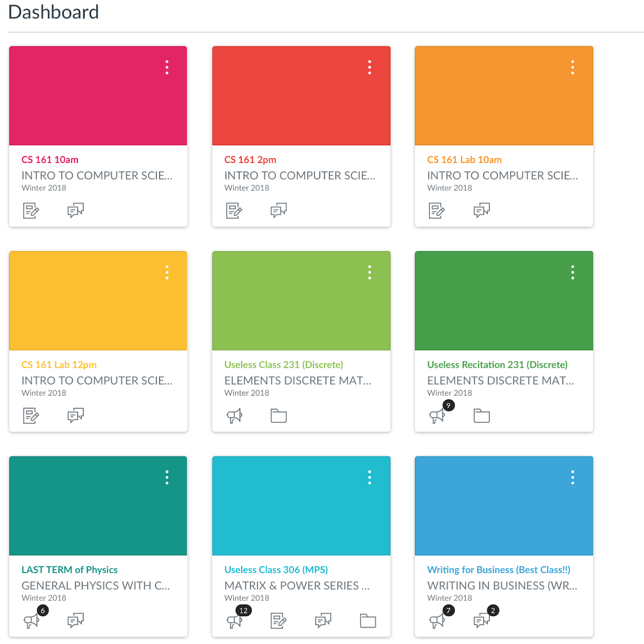
Task: Open Discussions for Writing for Business
Action: (482, 620)
